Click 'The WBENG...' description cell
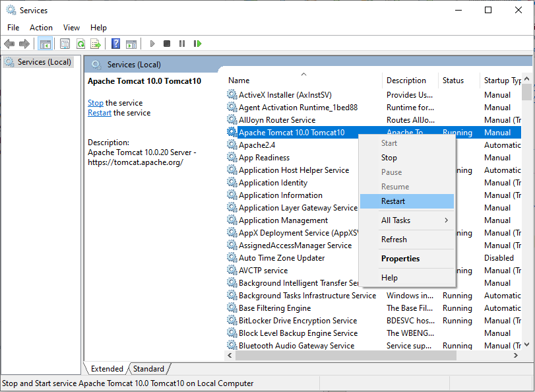 pos(410,333)
